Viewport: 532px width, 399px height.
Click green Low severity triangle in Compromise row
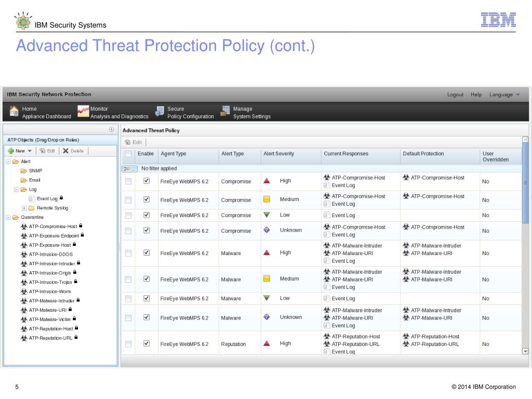[x=267, y=215]
